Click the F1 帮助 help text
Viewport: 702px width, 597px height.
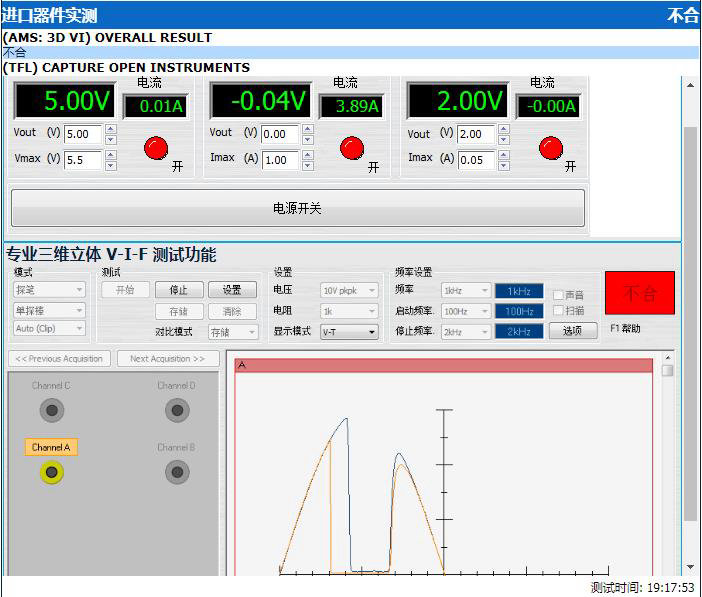[x=625, y=329]
